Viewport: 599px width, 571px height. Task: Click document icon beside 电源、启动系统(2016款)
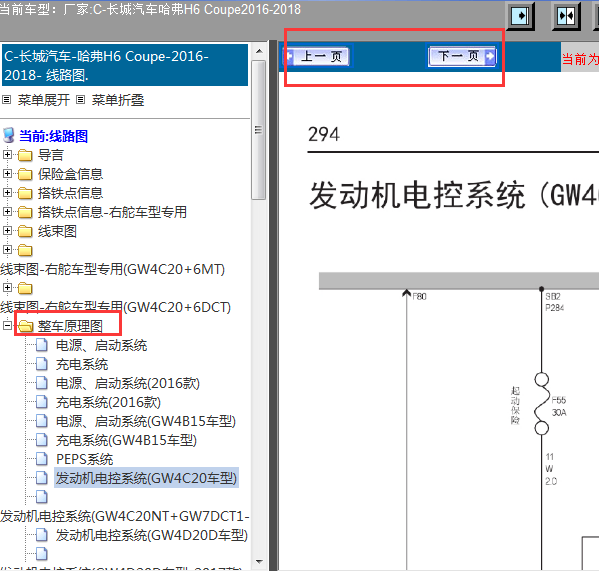click(42, 383)
